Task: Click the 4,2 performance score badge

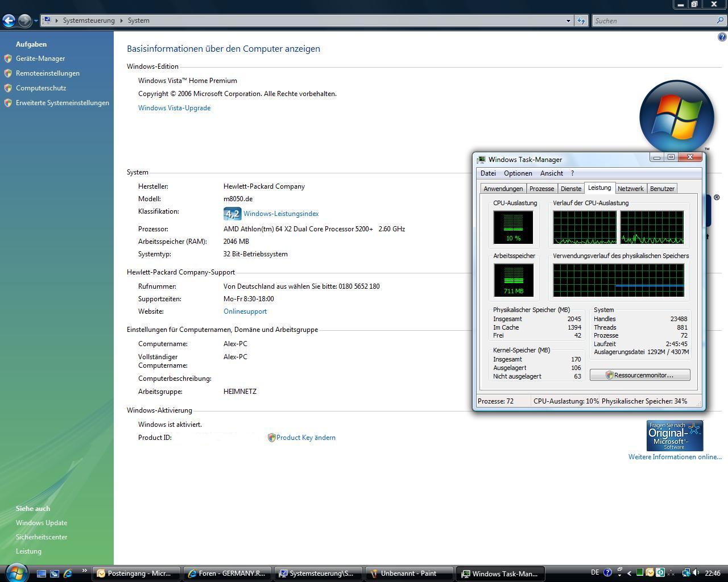Action: [232, 214]
